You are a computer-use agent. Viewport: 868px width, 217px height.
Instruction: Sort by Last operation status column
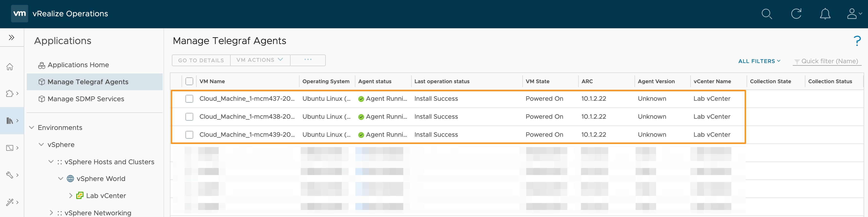[442, 81]
